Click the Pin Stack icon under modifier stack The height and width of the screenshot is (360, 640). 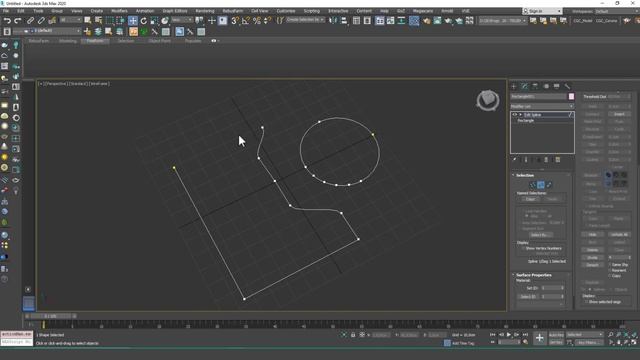515,160
